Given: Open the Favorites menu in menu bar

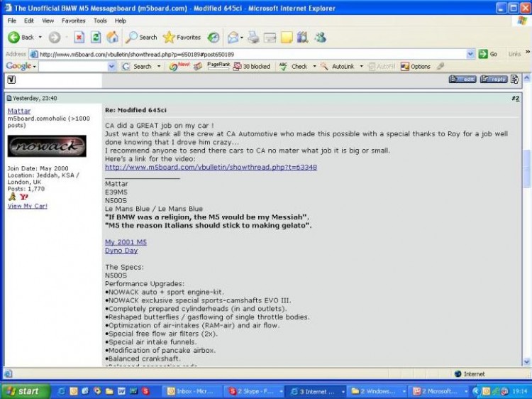Looking at the screenshot, I should [73, 21].
